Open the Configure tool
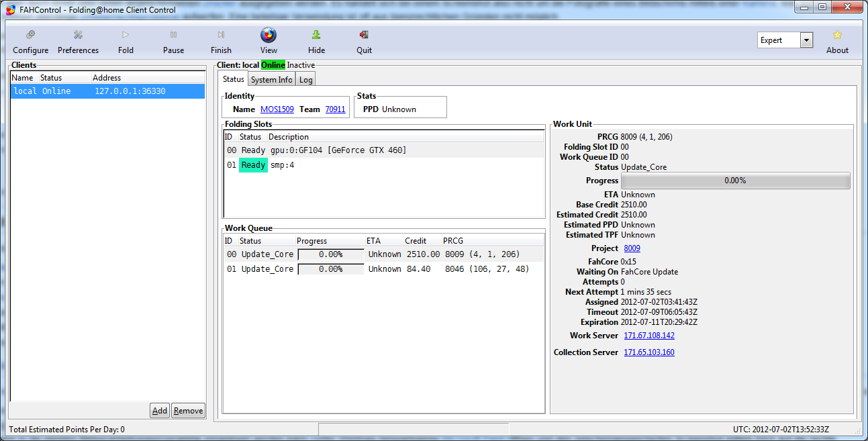 (x=30, y=42)
